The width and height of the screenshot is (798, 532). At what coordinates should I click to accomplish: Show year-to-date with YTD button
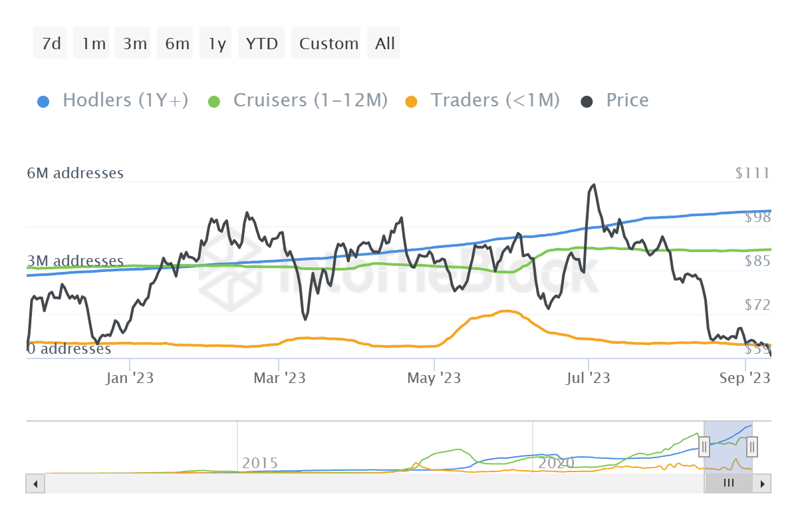coord(261,44)
